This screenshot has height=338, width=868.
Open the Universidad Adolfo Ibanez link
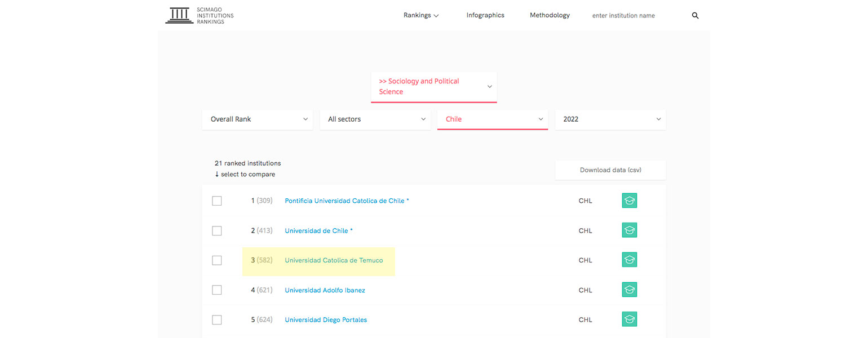tap(325, 290)
